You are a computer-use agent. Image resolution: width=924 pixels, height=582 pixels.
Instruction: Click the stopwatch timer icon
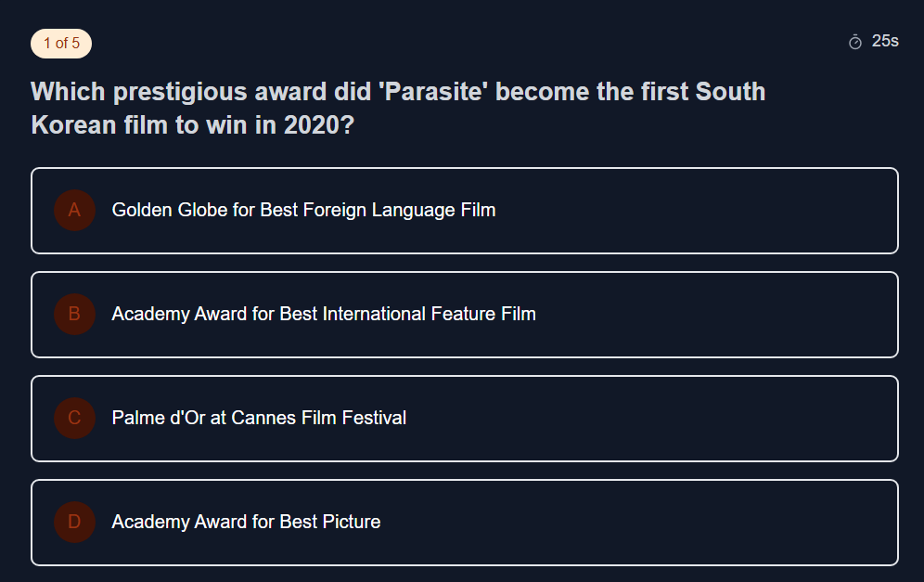[855, 42]
